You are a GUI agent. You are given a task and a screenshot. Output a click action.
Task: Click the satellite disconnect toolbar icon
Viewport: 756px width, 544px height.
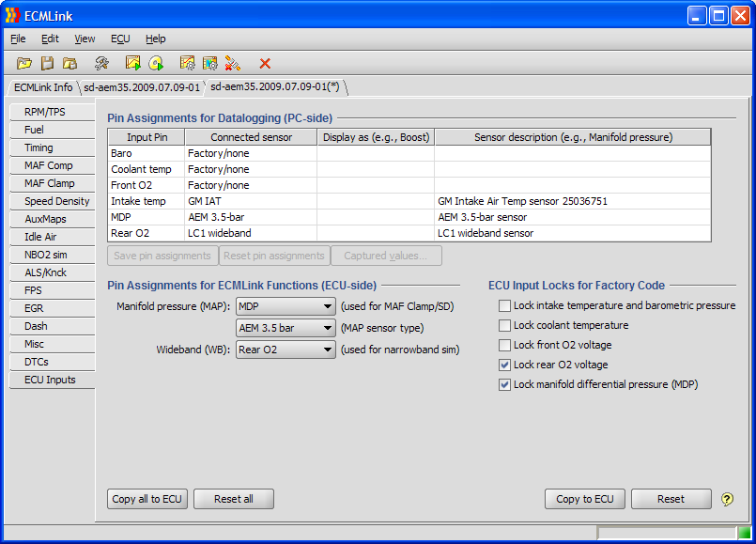click(233, 63)
